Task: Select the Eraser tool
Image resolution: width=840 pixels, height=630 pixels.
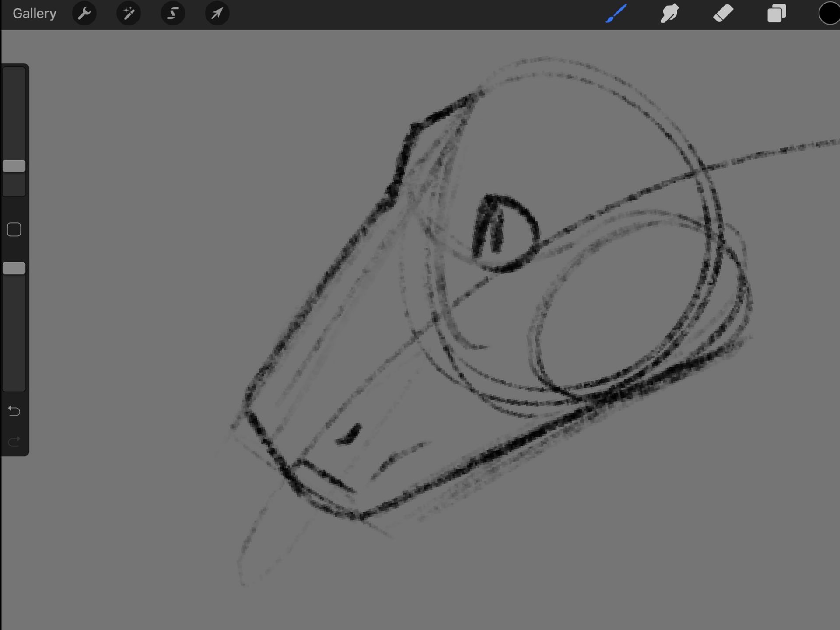Action: pyautogui.click(x=723, y=14)
